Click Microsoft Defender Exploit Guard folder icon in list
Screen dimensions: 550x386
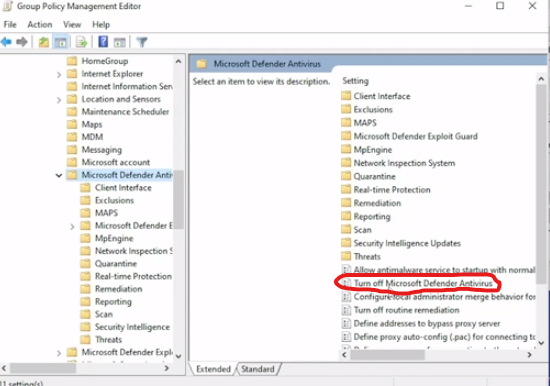tap(346, 136)
